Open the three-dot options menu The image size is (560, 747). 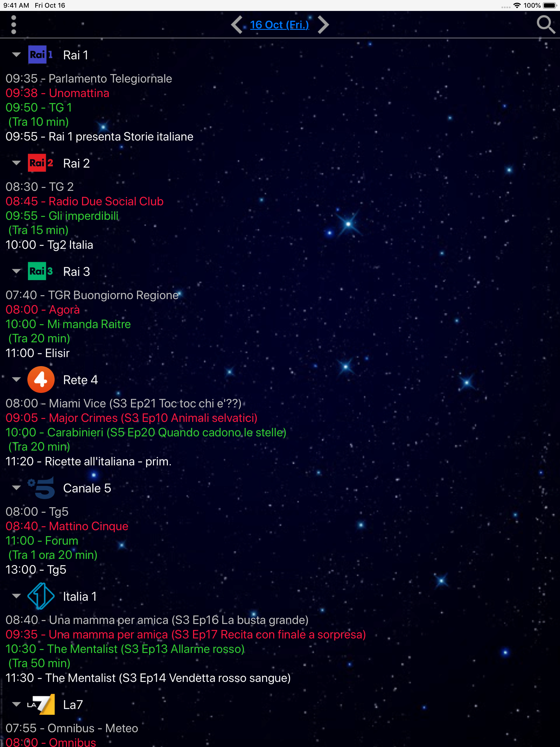(x=13, y=25)
